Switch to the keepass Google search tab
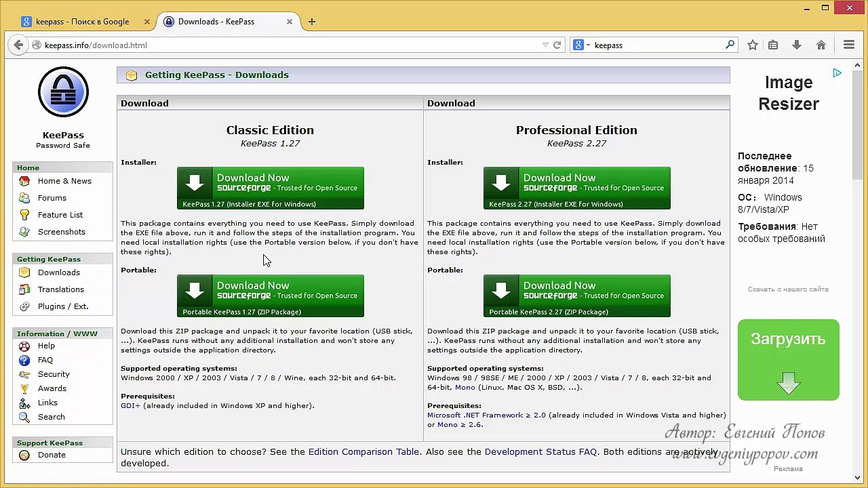 [x=82, y=22]
